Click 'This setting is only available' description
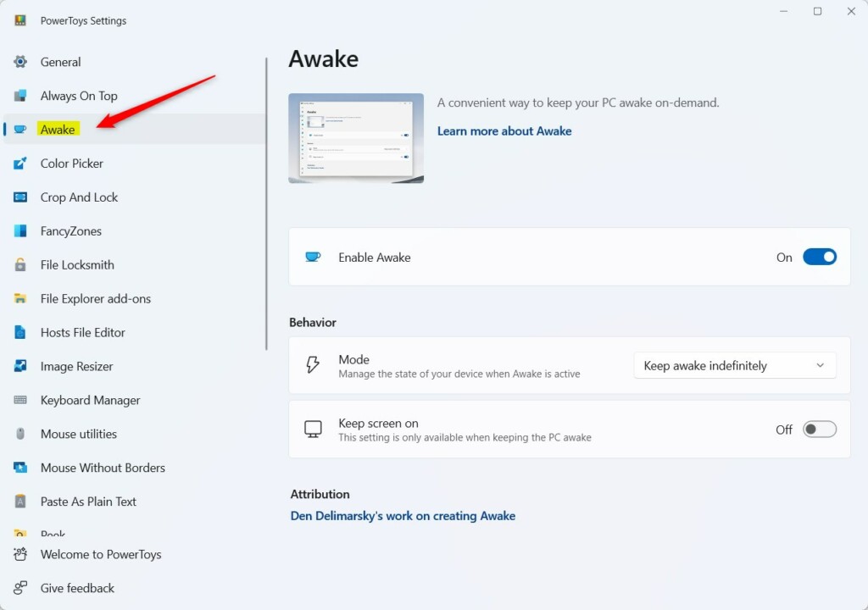The width and height of the screenshot is (868, 610). click(x=465, y=437)
